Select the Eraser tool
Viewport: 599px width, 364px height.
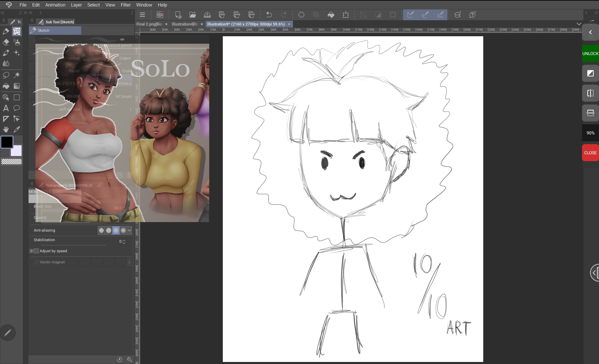click(x=6, y=42)
